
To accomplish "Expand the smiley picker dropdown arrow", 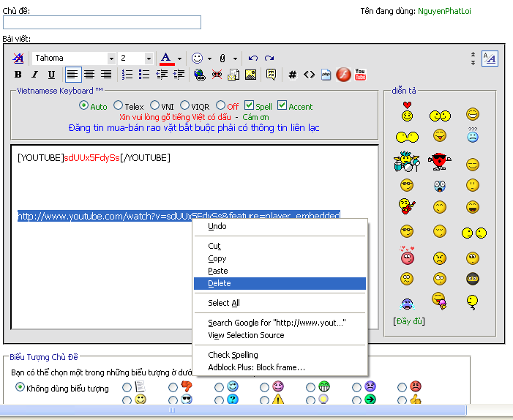I will click(x=209, y=58).
